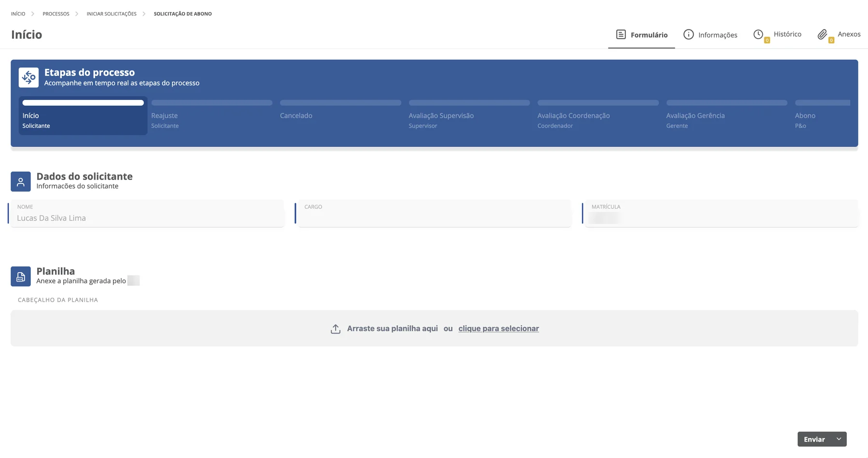The height and width of the screenshot is (458, 868).
Task: Click the Etapas do processo flow icon
Action: [x=28, y=77]
